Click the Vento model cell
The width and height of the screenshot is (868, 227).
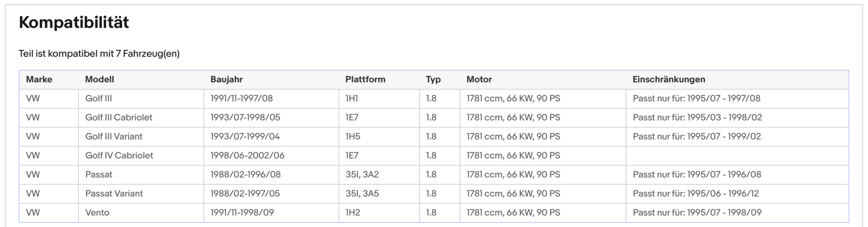[x=97, y=213]
